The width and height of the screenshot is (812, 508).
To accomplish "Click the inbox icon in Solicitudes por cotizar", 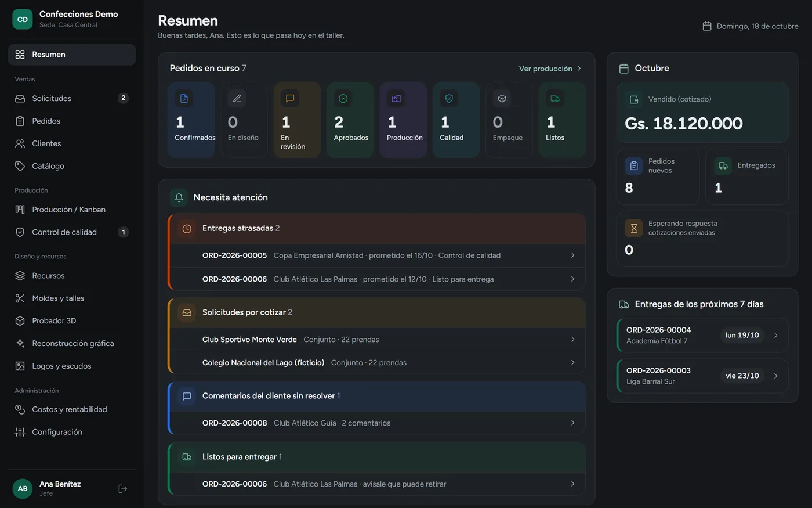I will (x=187, y=312).
